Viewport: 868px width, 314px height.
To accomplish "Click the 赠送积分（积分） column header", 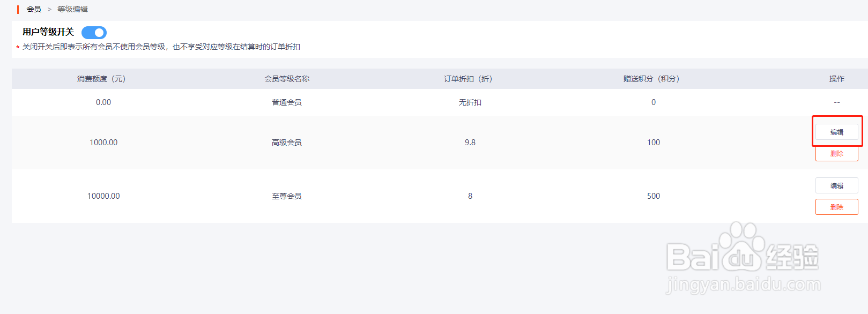I will tap(651, 79).
